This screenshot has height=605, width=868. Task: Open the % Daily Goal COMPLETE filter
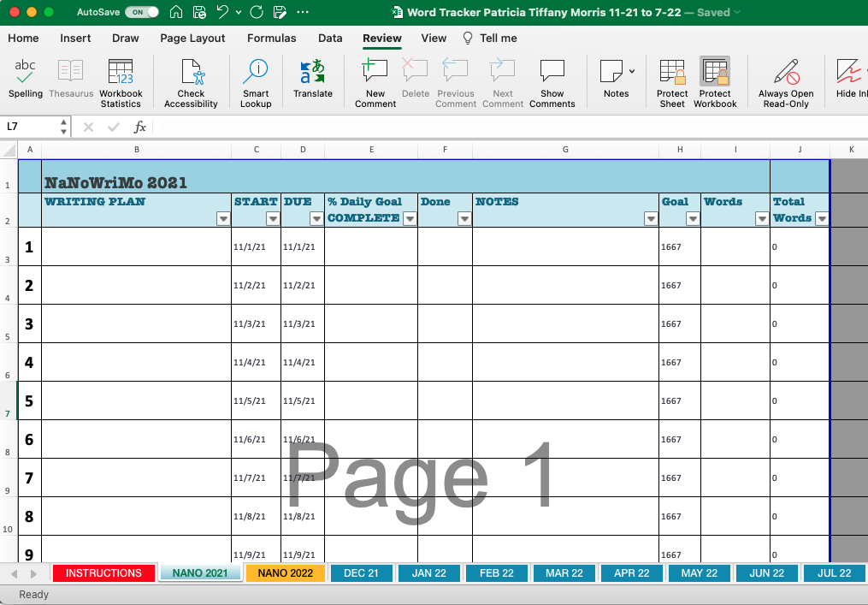point(410,218)
